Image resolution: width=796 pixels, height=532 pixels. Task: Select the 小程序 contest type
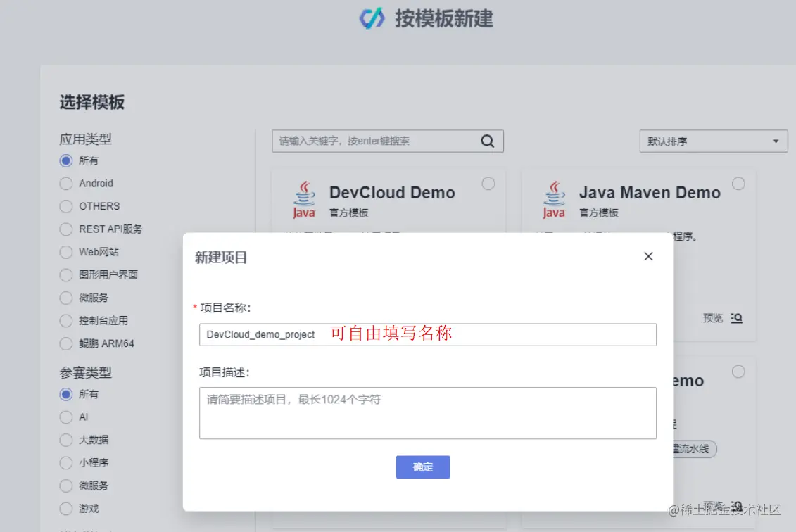(66, 463)
